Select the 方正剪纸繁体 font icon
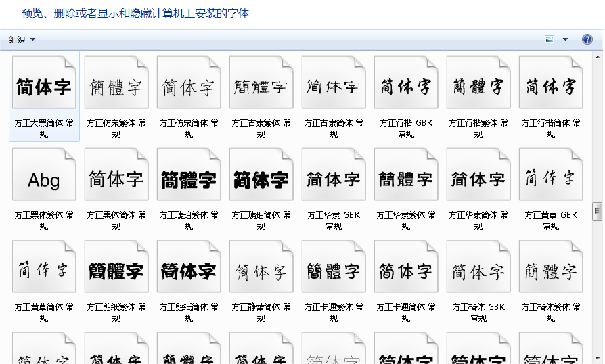605x364 pixels. [116, 267]
